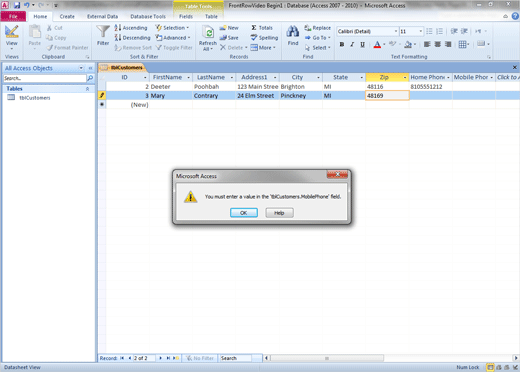Collapse the navigation pane shutter button
The image size is (520, 372).
pos(90,68)
